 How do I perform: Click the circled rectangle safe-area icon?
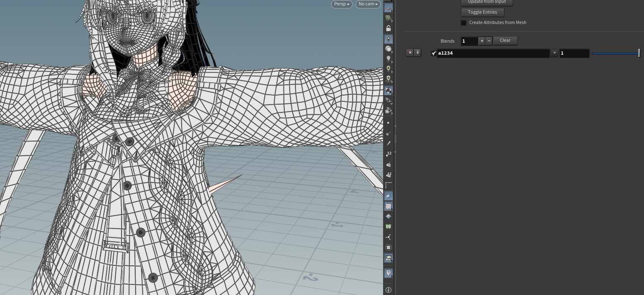click(388, 247)
